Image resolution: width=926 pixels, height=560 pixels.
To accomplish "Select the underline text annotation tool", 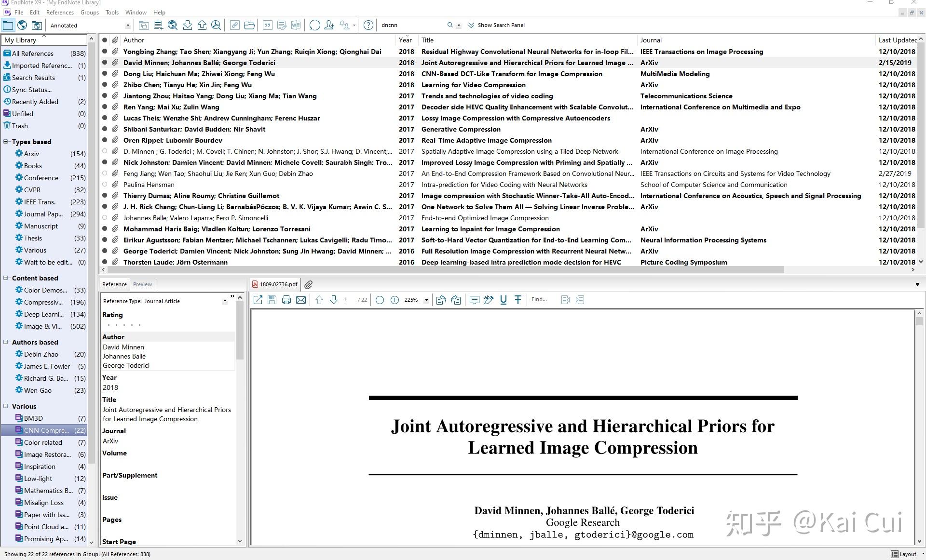I will (504, 300).
